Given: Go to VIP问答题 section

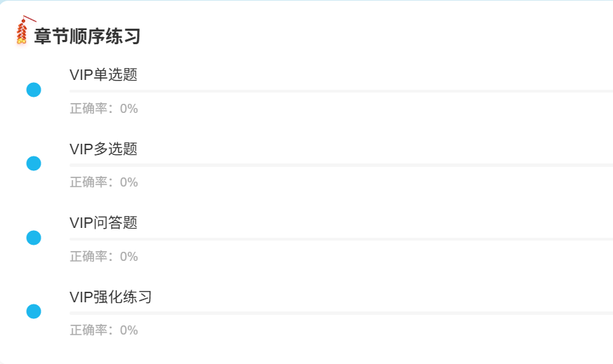Looking at the screenshot, I should click(x=103, y=223).
